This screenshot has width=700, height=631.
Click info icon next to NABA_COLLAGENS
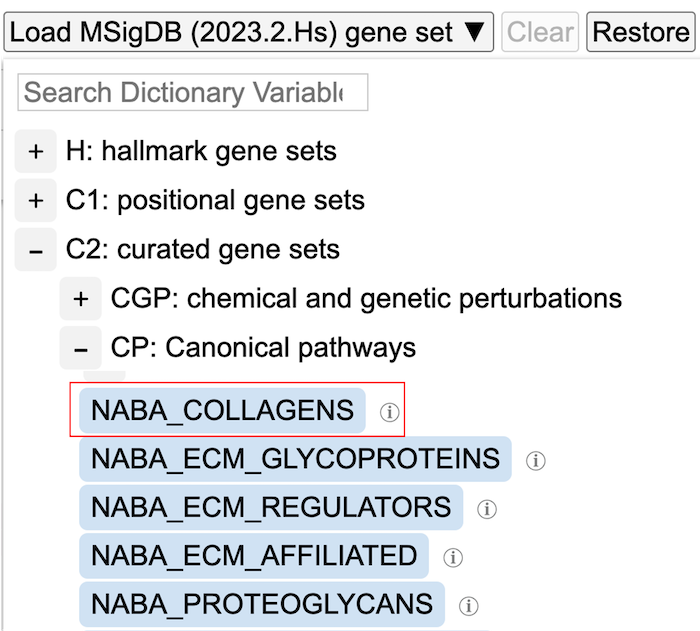[x=389, y=412]
